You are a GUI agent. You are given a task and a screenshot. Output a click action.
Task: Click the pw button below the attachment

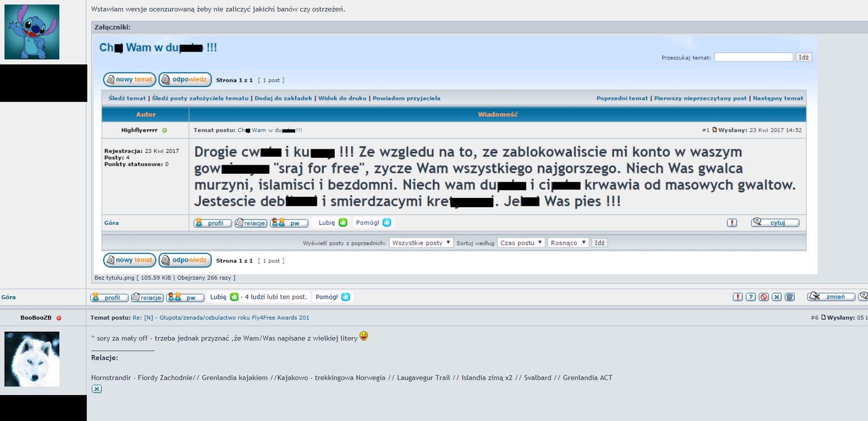[186, 297]
